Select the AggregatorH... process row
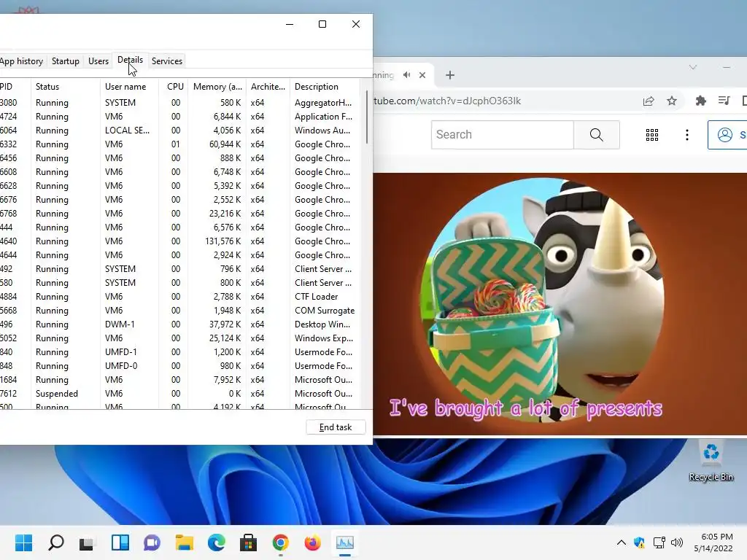This screenshot has width=747, height=560. point(180,103)
